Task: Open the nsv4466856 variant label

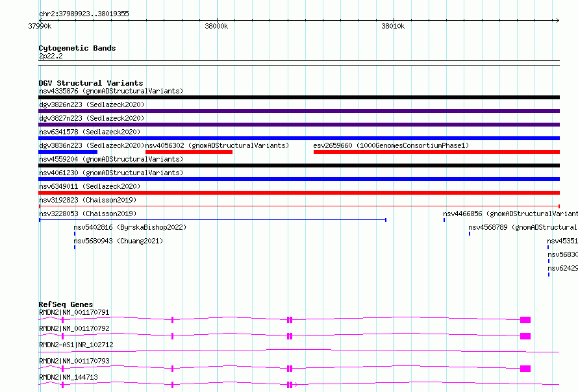Action: [510, 214]
